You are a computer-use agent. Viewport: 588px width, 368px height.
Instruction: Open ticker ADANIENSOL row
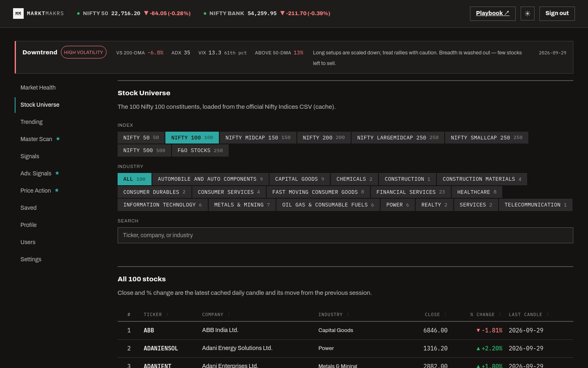coord(345,348)
